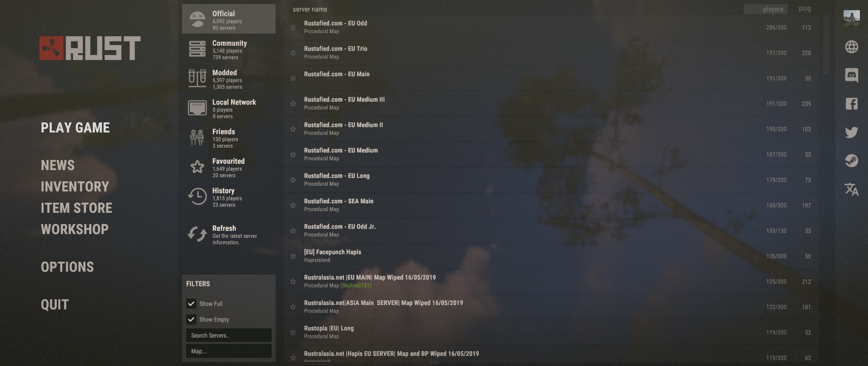This screenshot has width=868, height=366.
Task: Open the ITEM STORE menu
Action: [76, 208]
